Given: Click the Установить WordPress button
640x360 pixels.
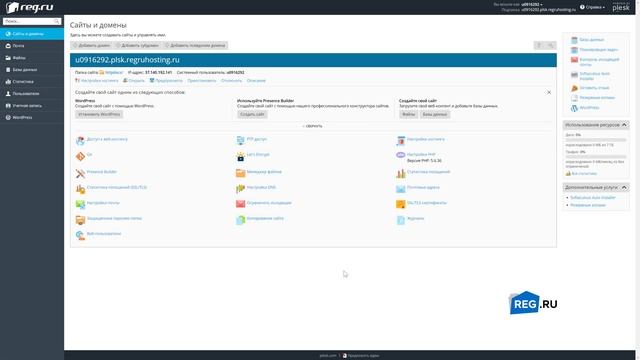Looking at the screenshot, I should 99,114.
